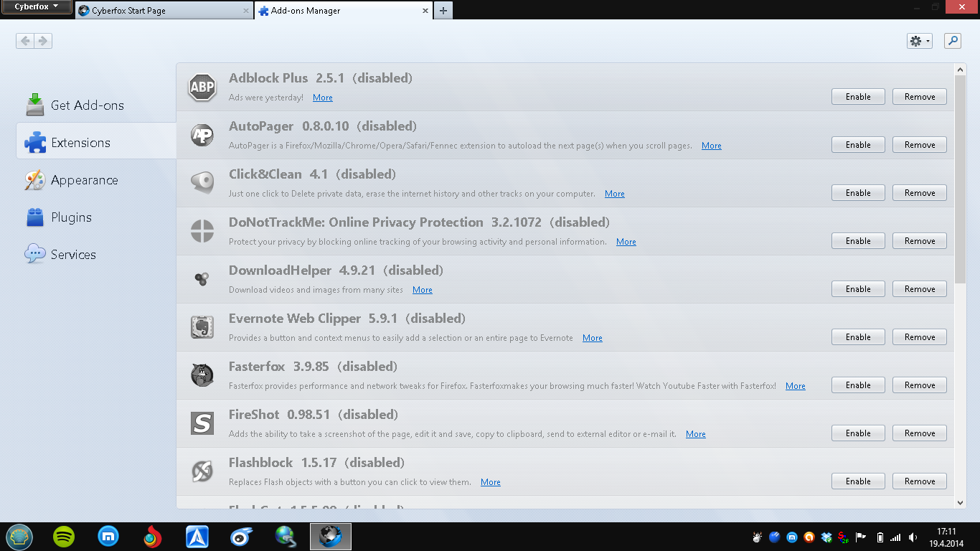
Task: Open More link for DownloadHelper
Action: pyautogui.click(x=423, y=290)
